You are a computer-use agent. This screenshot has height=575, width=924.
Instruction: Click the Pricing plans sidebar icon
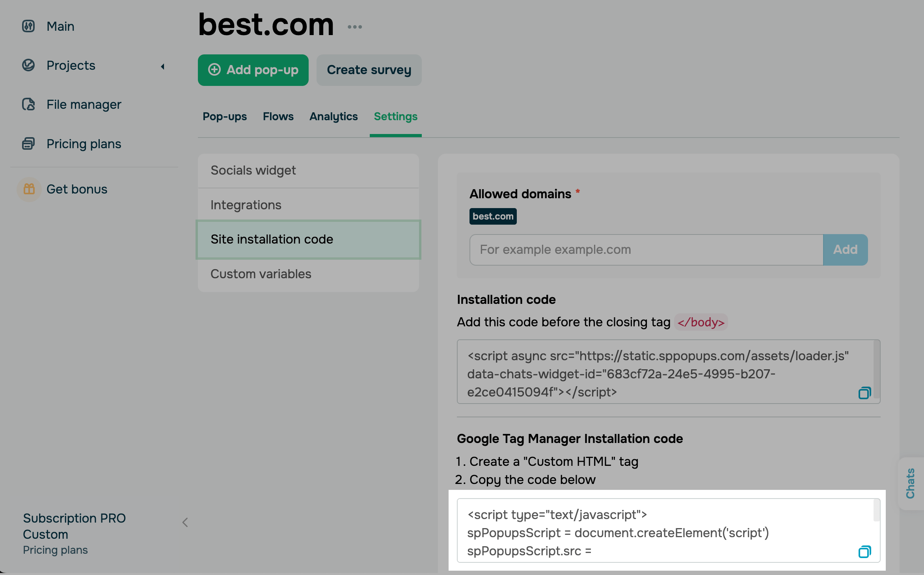coord(28,144)
